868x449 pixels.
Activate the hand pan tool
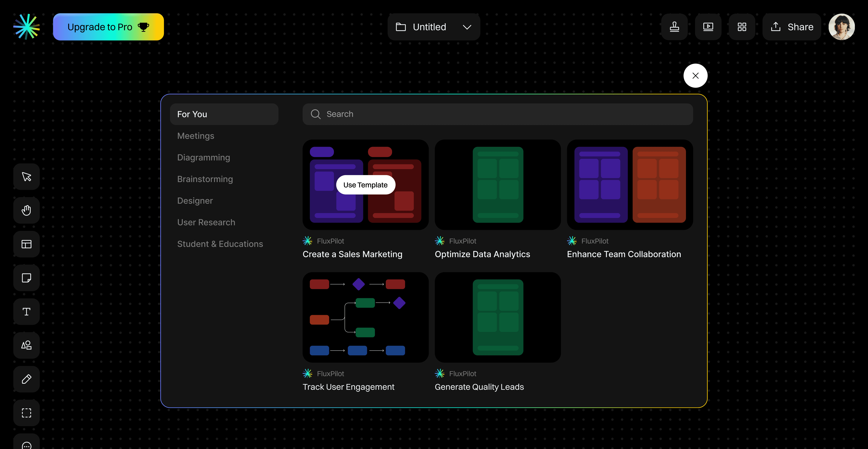(x=26, y=210)
